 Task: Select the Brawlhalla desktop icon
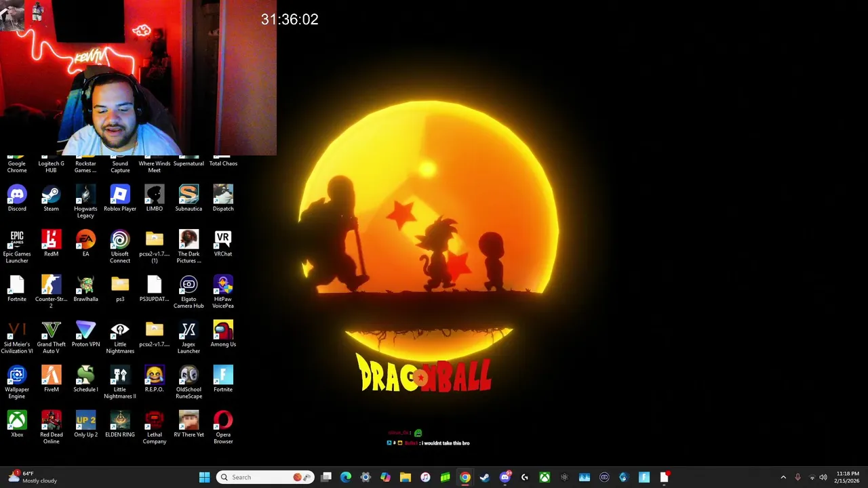tap(85, 289)
